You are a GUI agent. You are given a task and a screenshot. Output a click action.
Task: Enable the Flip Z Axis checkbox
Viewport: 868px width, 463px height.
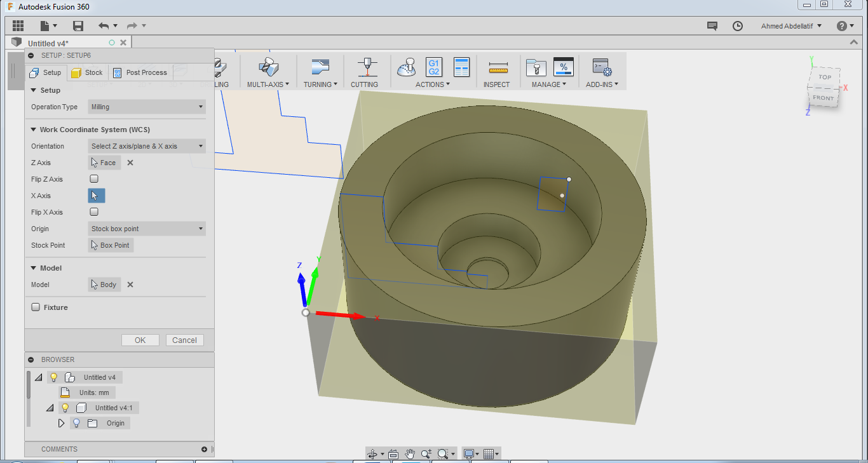pos(94,179)
